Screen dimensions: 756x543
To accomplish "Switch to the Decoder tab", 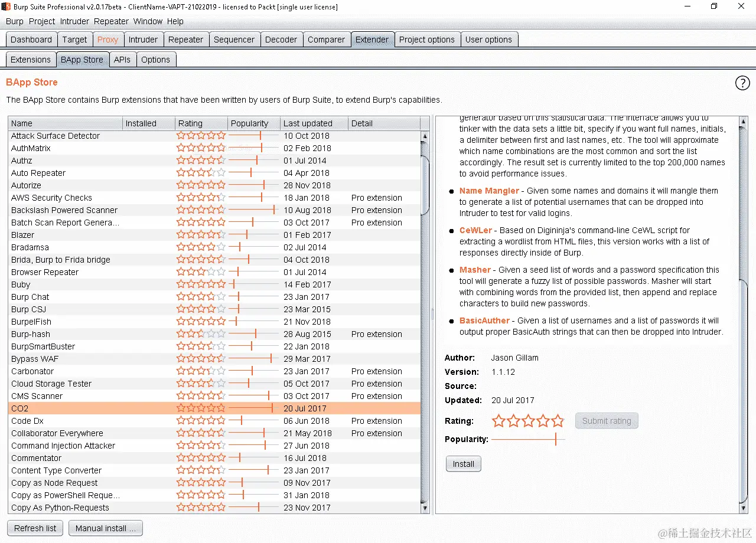I will [x=281, y=40].
